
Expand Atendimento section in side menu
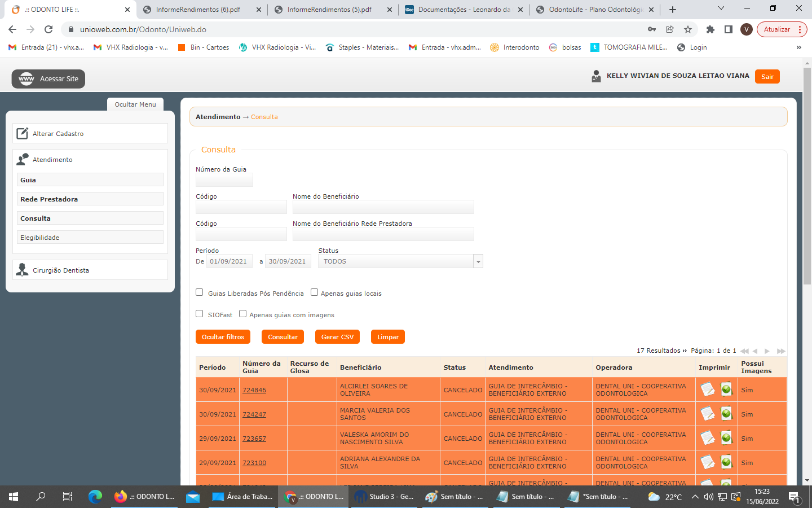point(52,160)
